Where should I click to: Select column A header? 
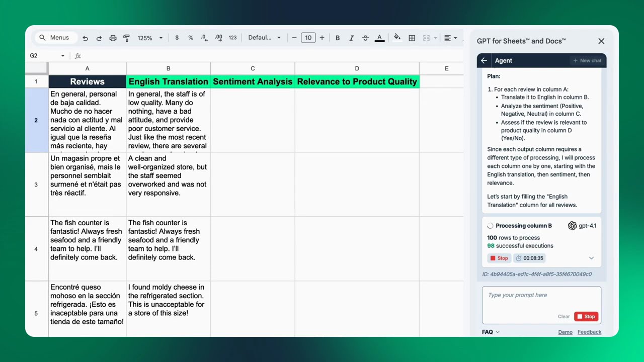click(87, 68)
